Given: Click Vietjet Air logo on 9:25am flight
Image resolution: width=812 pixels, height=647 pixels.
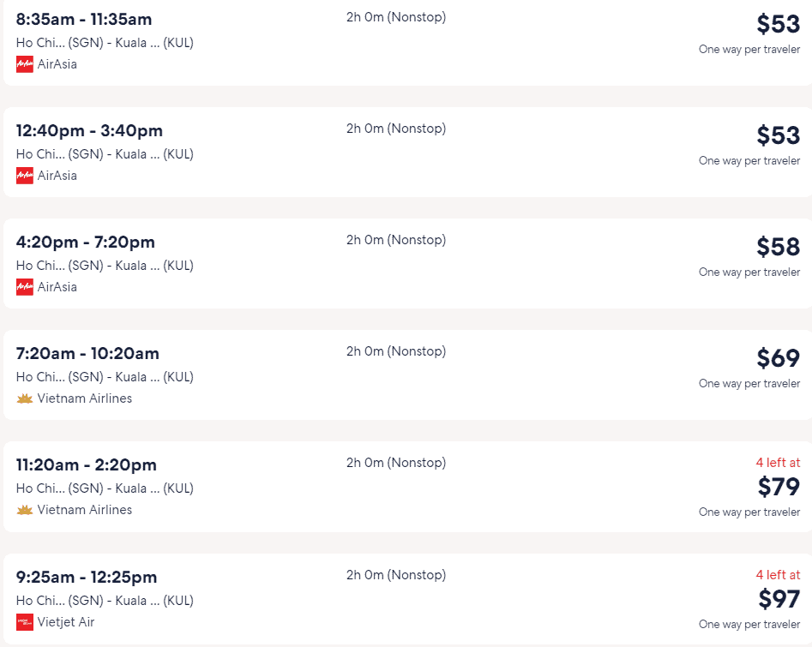Looking at the screenshot, I should 24,622.
